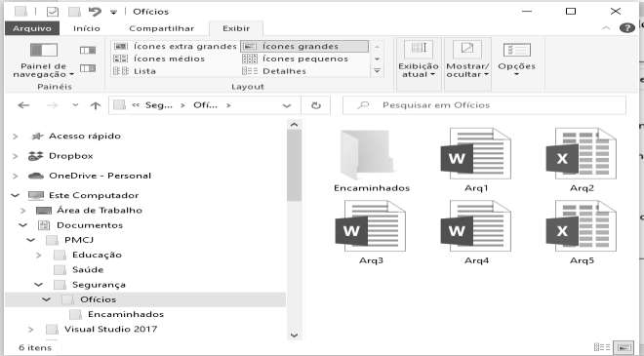Image resolution: width=644 pixels, height=356 pixels.
Task: Click the undo icon in title bar
Action: click(x=95, y=12)
